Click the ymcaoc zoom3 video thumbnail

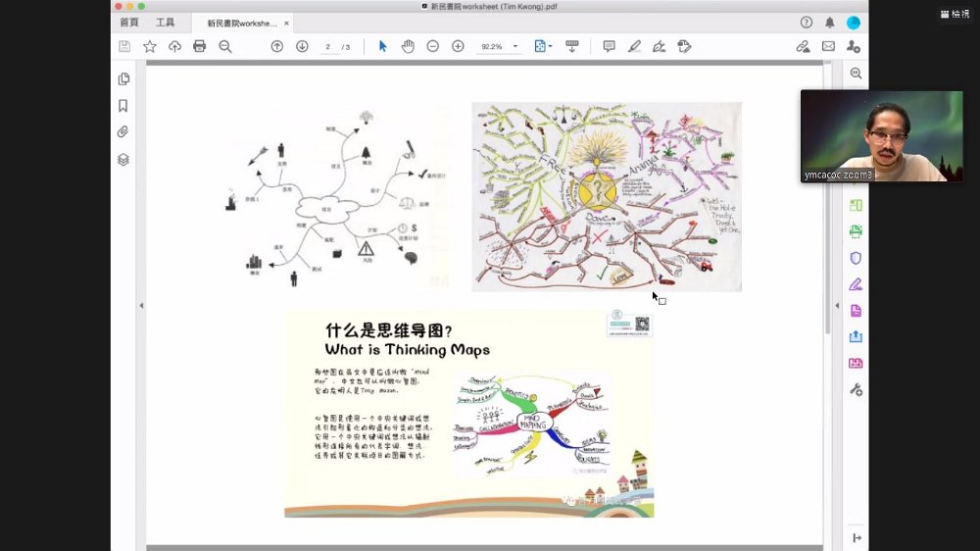click(x=882, y=136)
